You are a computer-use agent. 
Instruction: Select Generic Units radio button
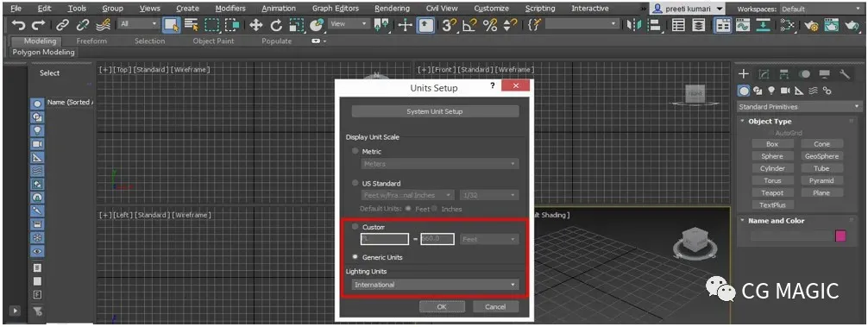point(355,257)
